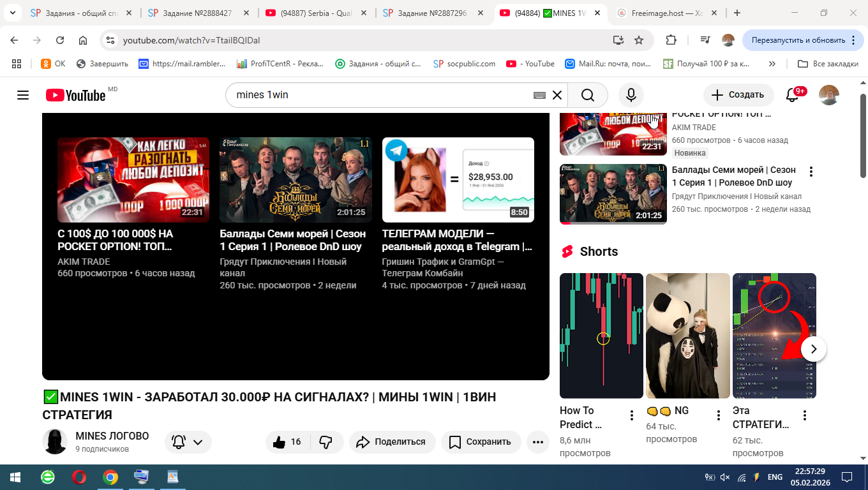Image resolution: width=868 pixels, height=490 pixels.
Task: Open Opera from the taskbar
Action: point(79,477)
